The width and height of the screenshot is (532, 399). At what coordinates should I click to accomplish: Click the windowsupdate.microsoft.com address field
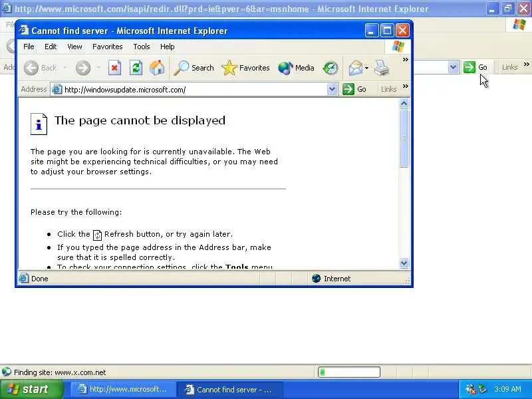tap(194, 90)
